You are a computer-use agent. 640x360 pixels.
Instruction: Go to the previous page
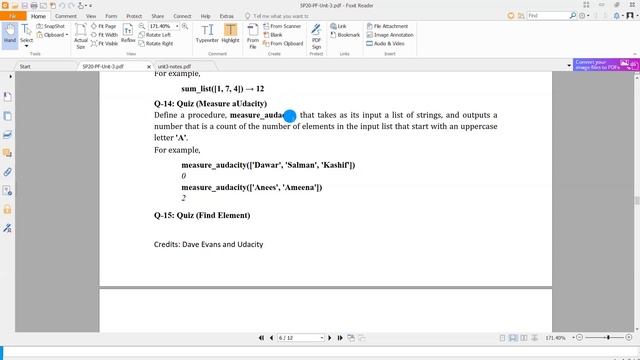point(271,338)
